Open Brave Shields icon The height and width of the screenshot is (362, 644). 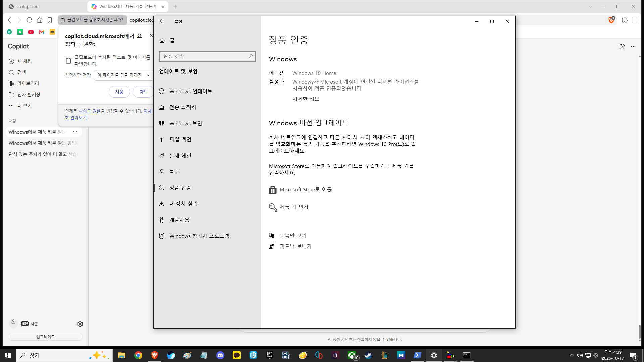coord(611,20)
